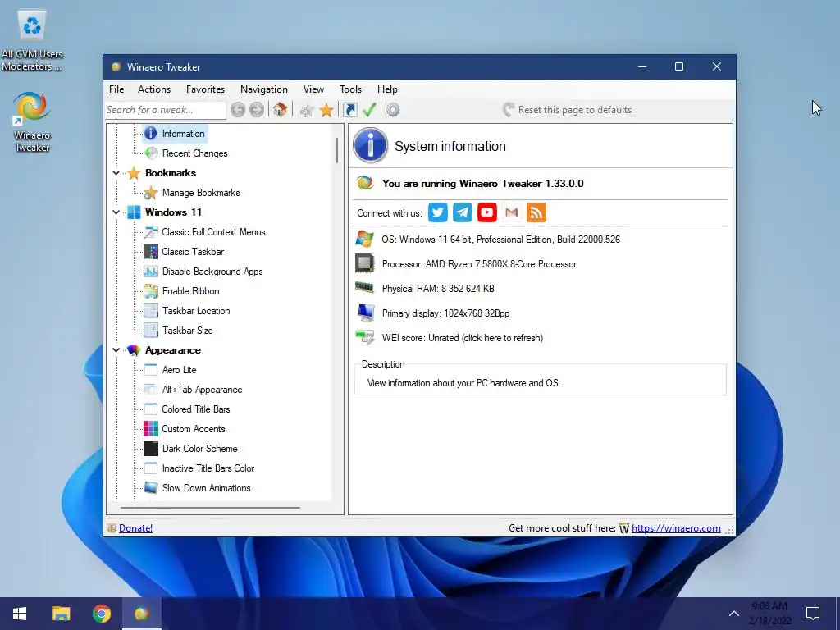Open the Favorites menu
The height and width of the screenshot is (630, 840).
pos(205,89)
